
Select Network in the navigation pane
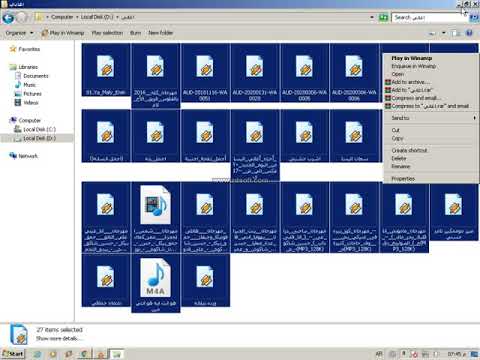pos(28,156)
